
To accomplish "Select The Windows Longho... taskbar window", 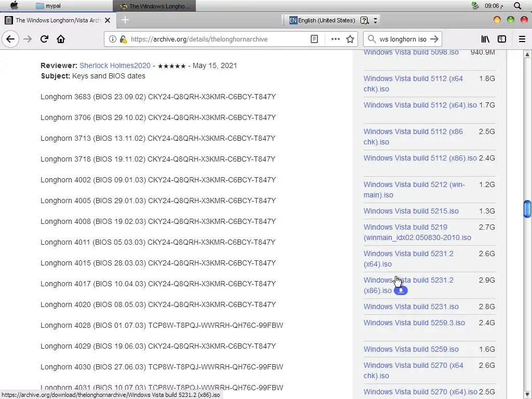I will pos(154,6).
